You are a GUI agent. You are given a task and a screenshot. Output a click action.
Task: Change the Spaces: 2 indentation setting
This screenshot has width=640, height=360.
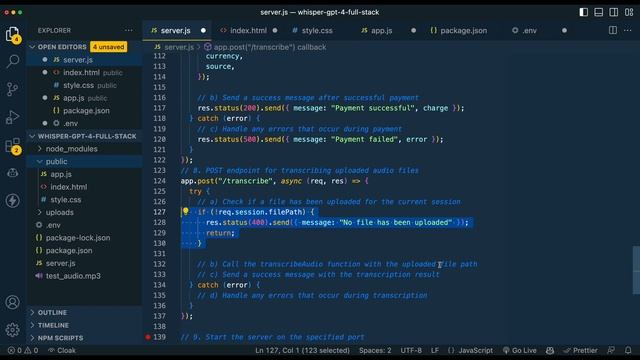[375, 350]
